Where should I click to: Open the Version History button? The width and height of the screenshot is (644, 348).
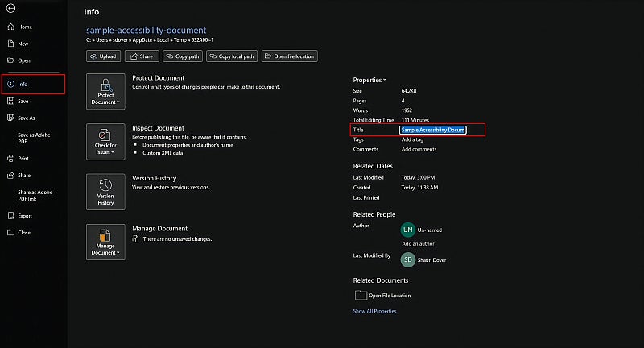pos(105,192)
